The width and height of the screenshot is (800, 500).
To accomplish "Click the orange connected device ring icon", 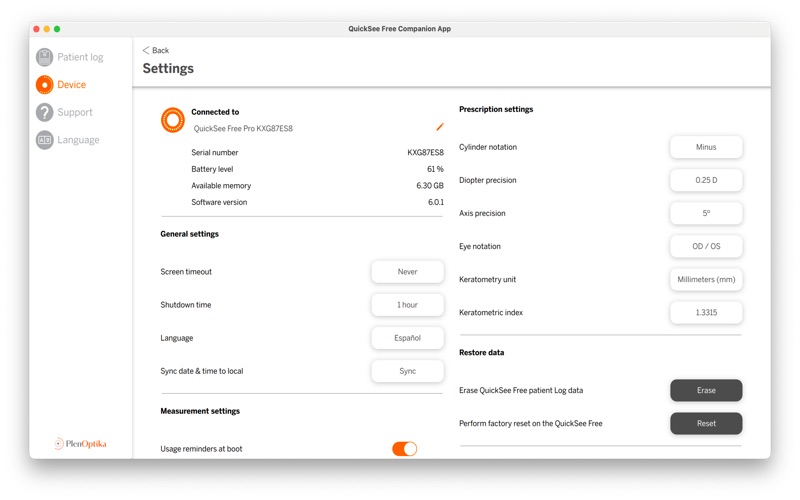I will coord(173,120).
